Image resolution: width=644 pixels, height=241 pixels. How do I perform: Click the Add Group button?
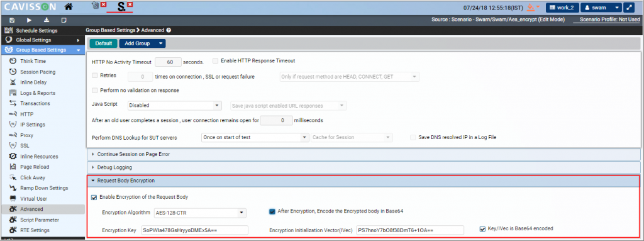point(137,43)
